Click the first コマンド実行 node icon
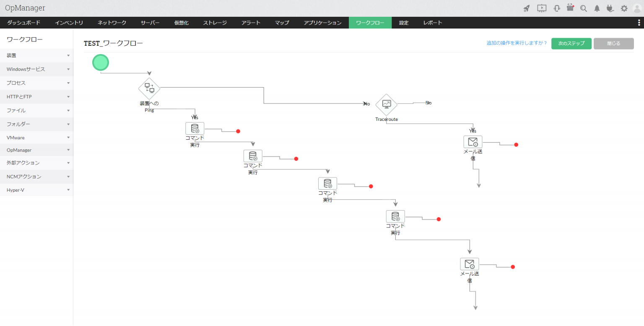The image size is (644, 326). 195,128
